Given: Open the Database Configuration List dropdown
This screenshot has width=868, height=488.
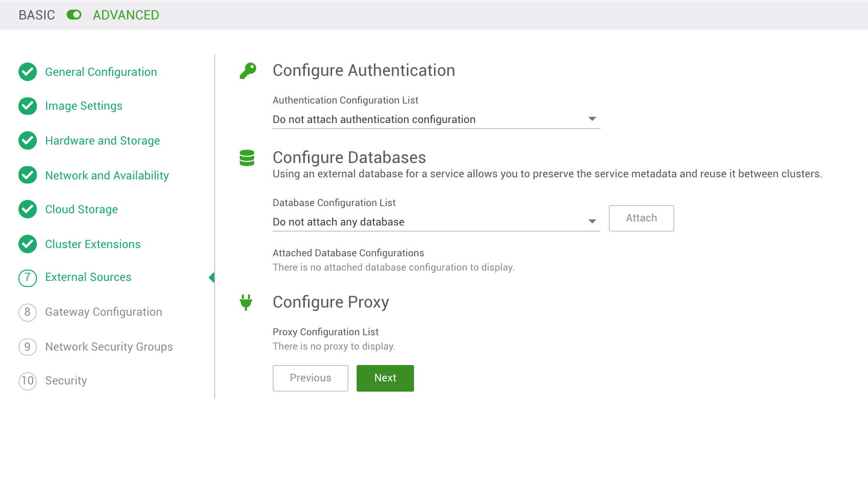Looking at the screenshot, I should coord(436,221).
